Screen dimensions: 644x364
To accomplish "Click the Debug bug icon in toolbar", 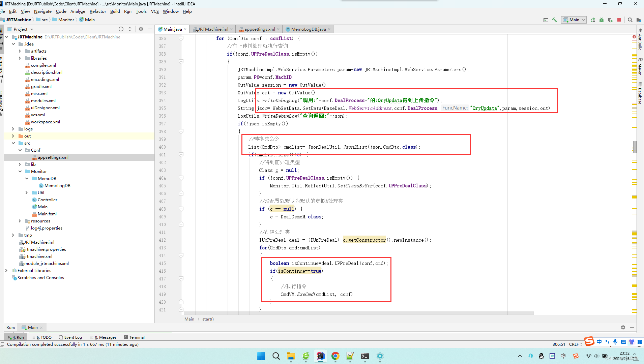I will click(602, 20).
